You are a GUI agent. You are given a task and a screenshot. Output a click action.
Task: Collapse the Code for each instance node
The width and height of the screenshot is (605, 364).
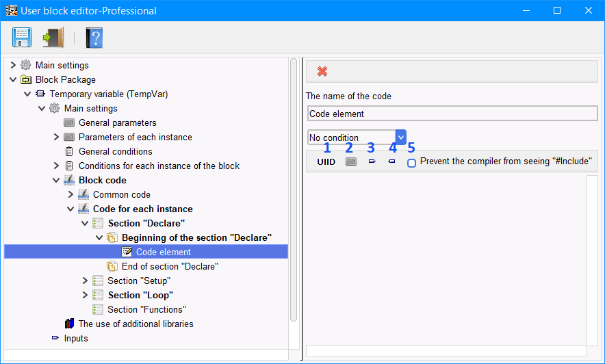(x=70, y=209)
